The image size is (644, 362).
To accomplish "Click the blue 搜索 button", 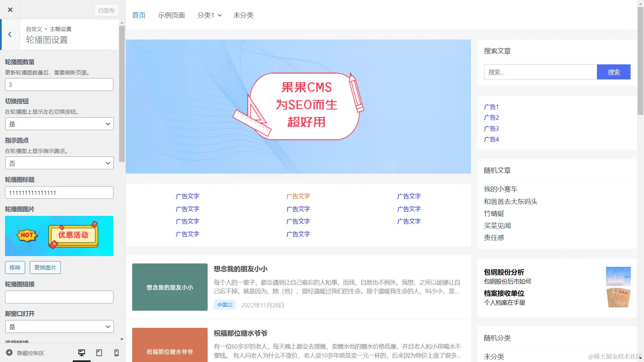I will (613, 72).
